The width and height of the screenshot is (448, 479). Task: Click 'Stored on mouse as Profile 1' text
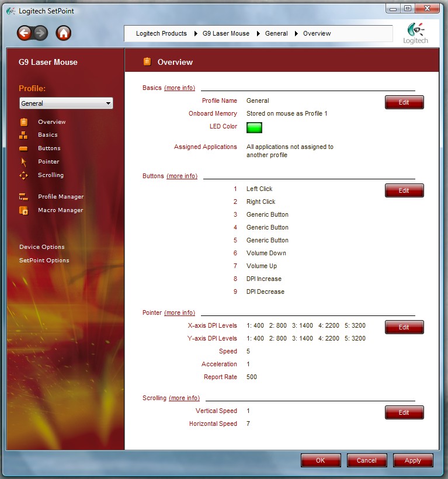click(x=287, y=113)
